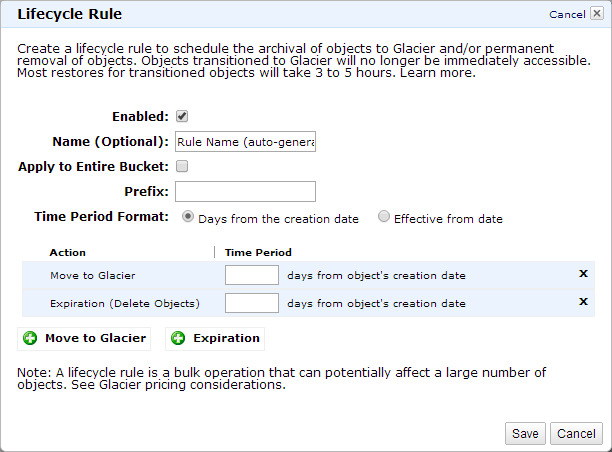612x452 pixels.
Task: Check the Apply to Entire Bucket checkbox
Action: point(182,166)
